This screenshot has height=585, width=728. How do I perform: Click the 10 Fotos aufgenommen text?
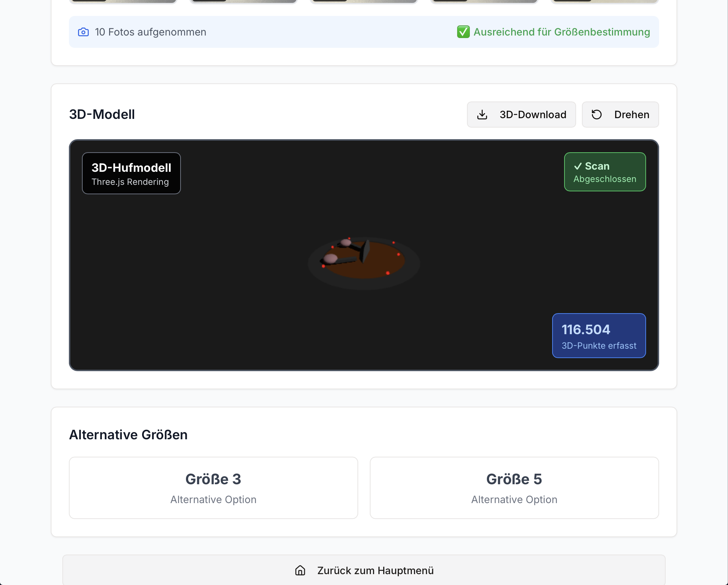point(150,32)
